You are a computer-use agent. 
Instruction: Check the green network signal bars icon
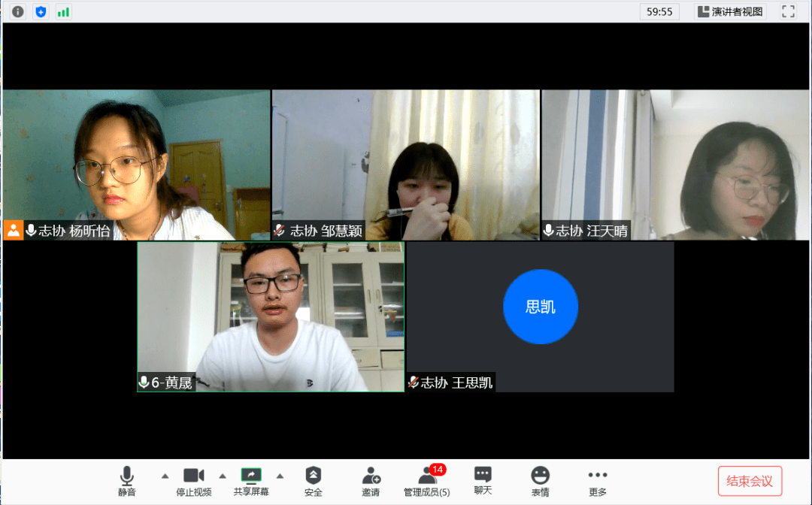point(63,11)
